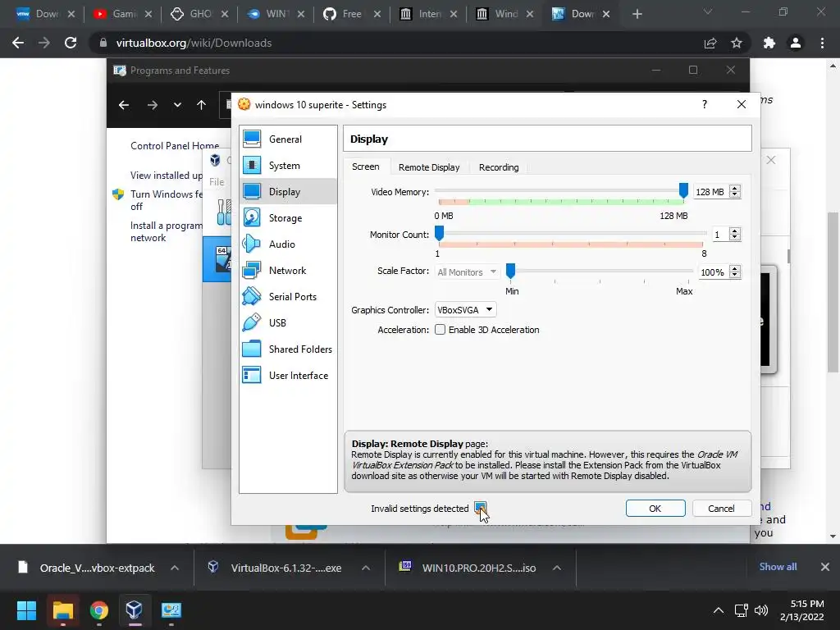Switch to the Gaming YouTube browser tab

[123, 14]
